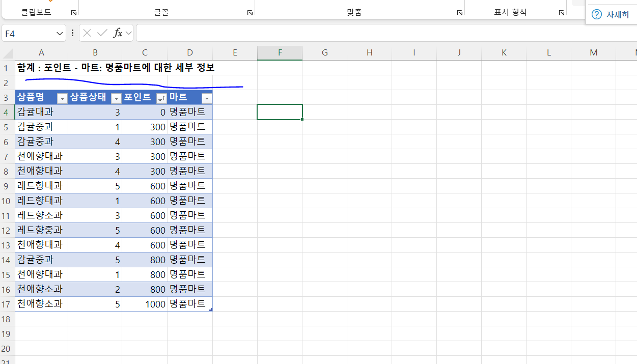Open the 글꼴 settings dialog launcher
637x364 pixels.
[250, 13]
